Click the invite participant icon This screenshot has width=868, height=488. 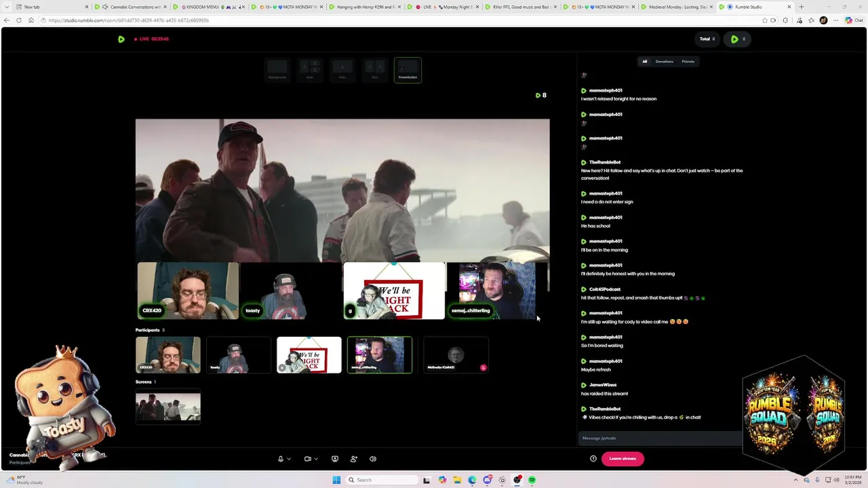pos(353,459)
